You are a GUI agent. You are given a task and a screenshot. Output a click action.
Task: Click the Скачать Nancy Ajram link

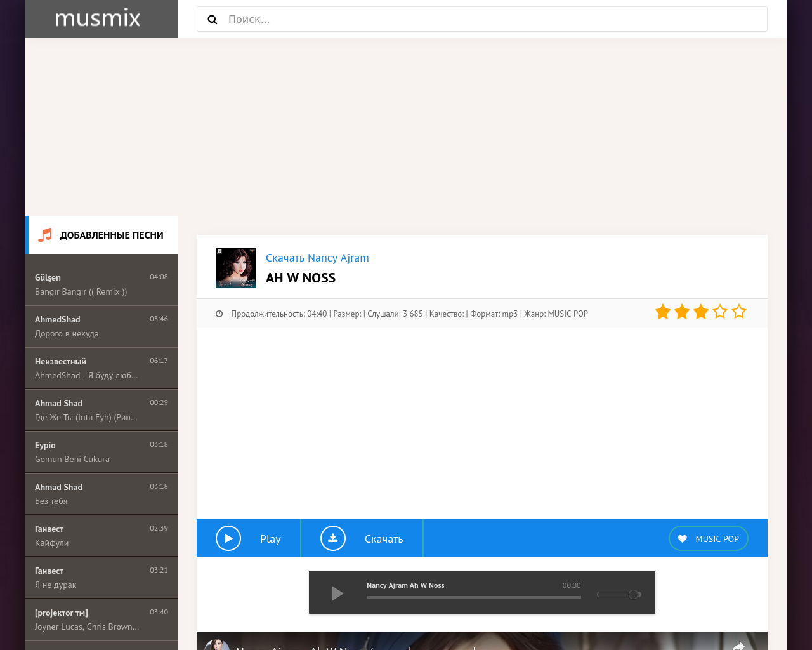317,258
